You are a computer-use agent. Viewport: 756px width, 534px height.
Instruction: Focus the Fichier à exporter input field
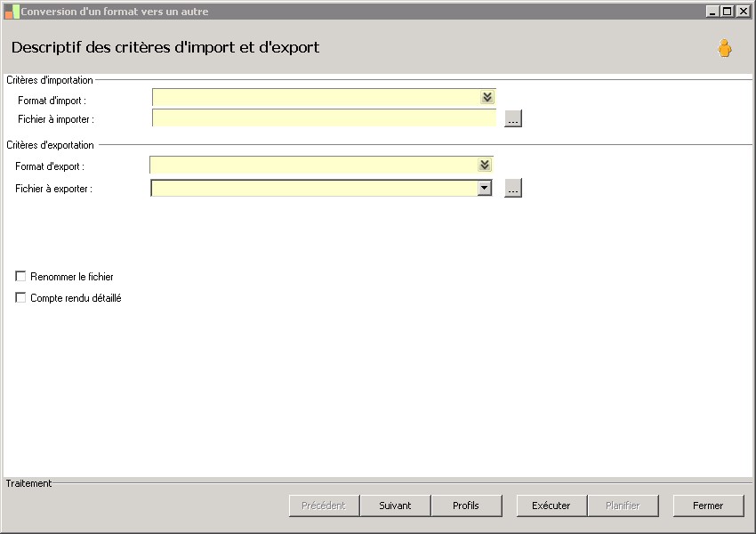click(x=314, y=188)
